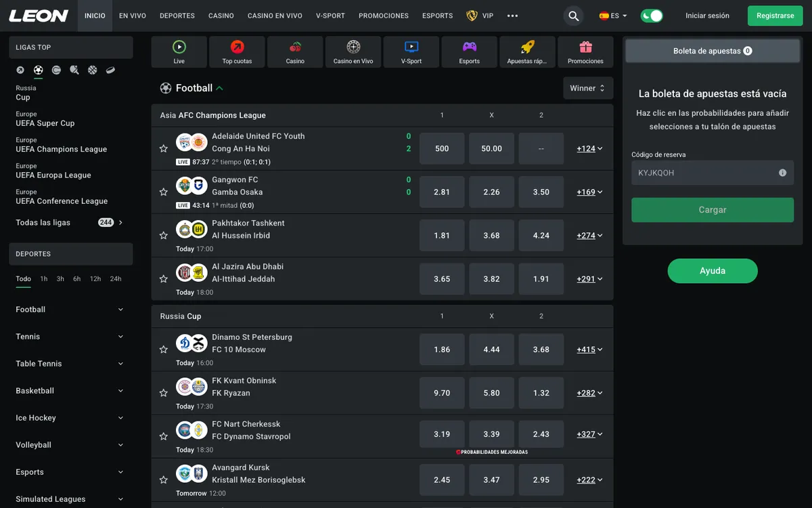Favorite the Al Jazira Abu Dhabi match star
Image resolution: width=812 pixels, height=508 pixels.
click(x=163, y=279)
